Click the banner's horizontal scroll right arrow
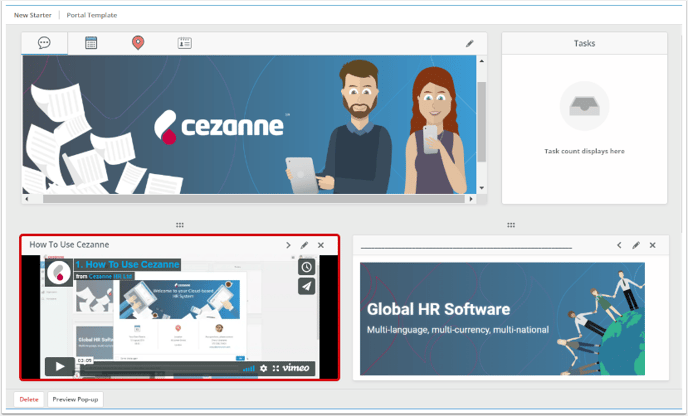 (471, 199)
